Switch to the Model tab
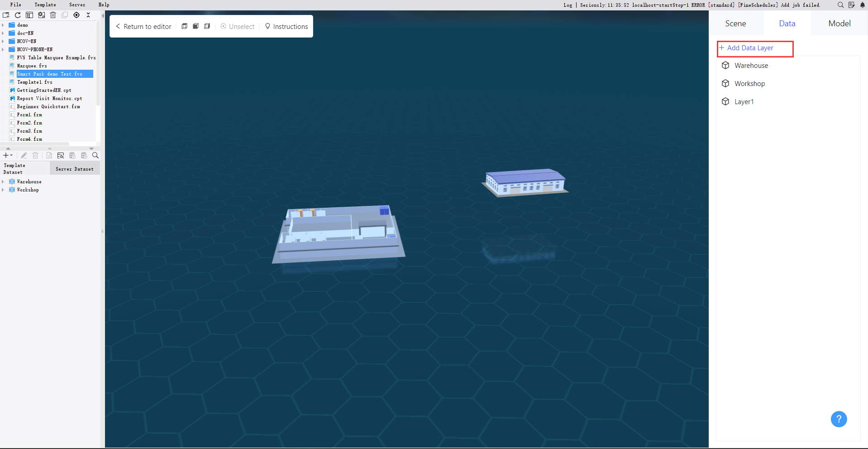This screenshot has height=449, width=868. click(839, 23)
